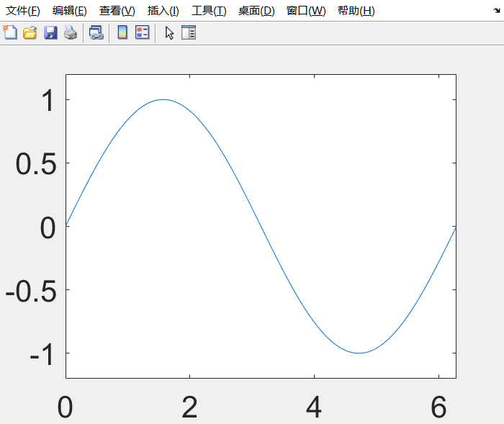Open the 帮助(H) menu
The width and height of the screenshot is (504, 424).
(356, 11)
